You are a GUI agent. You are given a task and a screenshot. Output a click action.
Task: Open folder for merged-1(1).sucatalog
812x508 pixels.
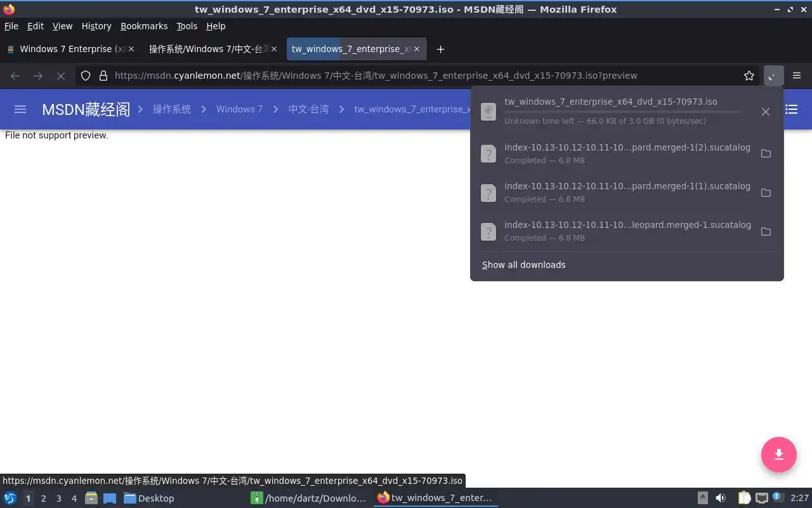tap(766, 192)
